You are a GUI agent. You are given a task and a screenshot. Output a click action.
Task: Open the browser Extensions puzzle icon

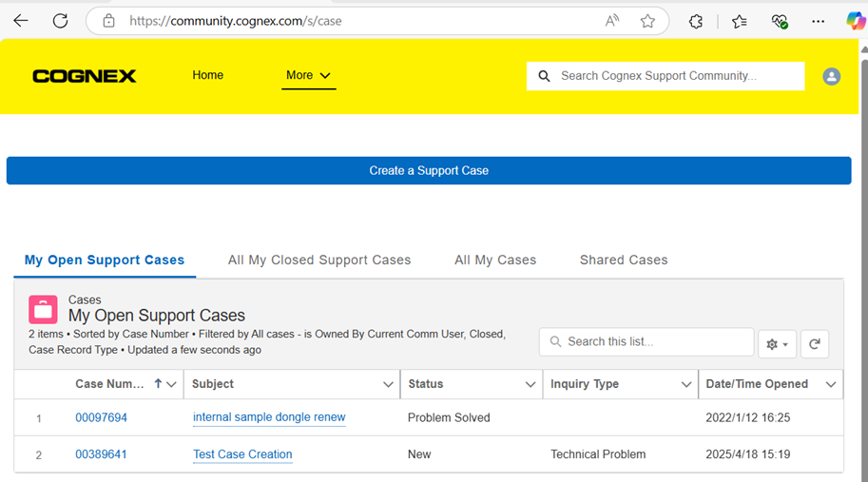(696, 22)
